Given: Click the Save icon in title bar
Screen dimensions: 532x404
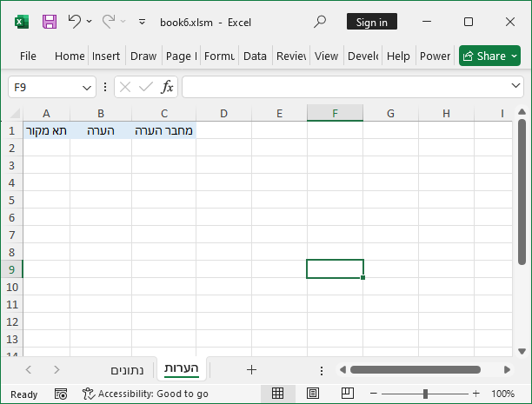Looking at the screenshot, I should (x=50, y=22).
